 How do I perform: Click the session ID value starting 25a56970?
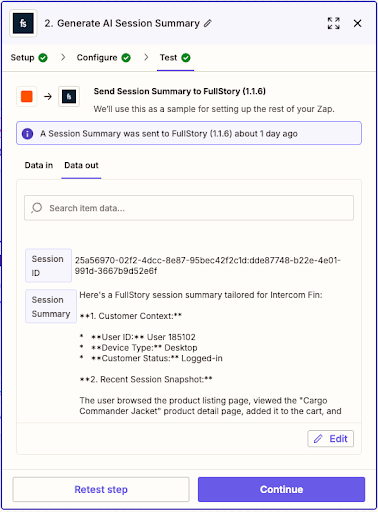(x=207, y=265)
